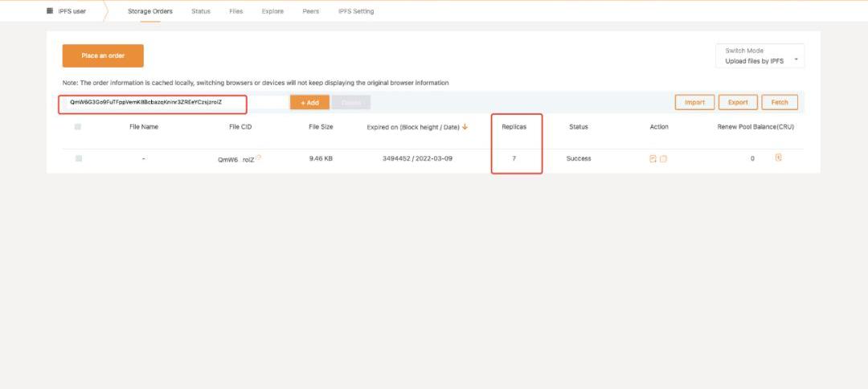Click the Fetch button
This screenshot has height=389, width=868.
pyautogui.click(x=780, y=103)
